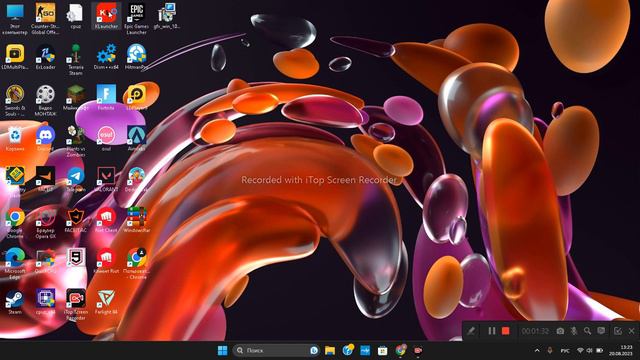This screenshot has width=640, height=360.
Task: Open the HitmanPro desktop shortcut
Action: [x=136, y=57]
